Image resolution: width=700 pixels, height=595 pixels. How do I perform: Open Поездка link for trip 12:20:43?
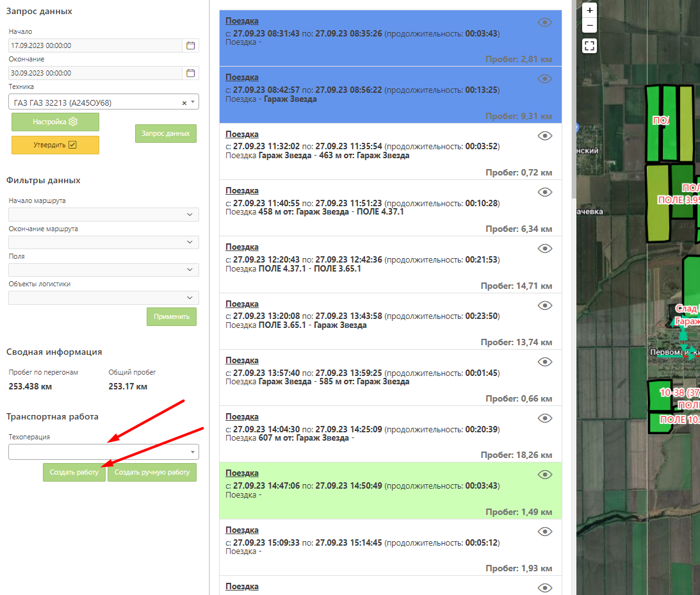(242, 247)
